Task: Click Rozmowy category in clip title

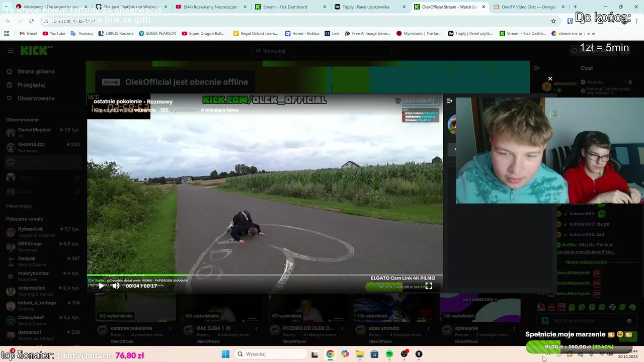Action: pos(159,102)
